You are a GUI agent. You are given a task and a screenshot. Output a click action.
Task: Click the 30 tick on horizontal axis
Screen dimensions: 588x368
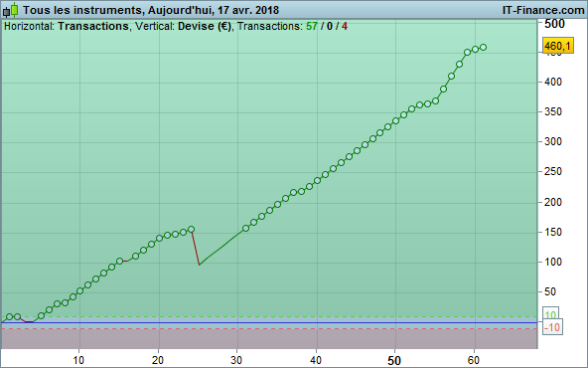236,360
